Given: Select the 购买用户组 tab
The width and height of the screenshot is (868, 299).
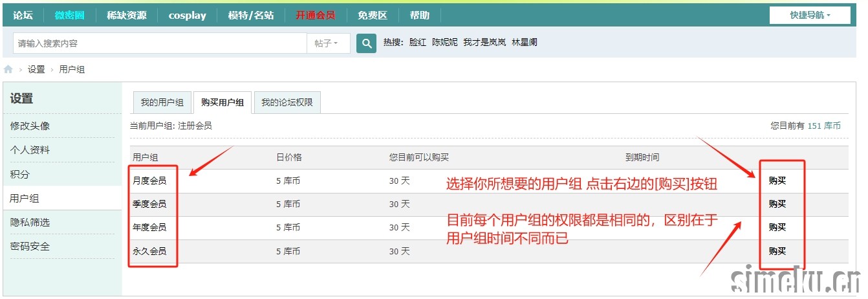Looking at the screenshot, I should point(222,102).
